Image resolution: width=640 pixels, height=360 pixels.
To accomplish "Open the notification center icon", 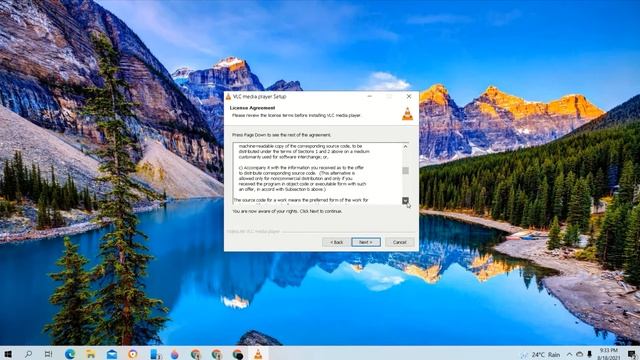I will 632,354.
